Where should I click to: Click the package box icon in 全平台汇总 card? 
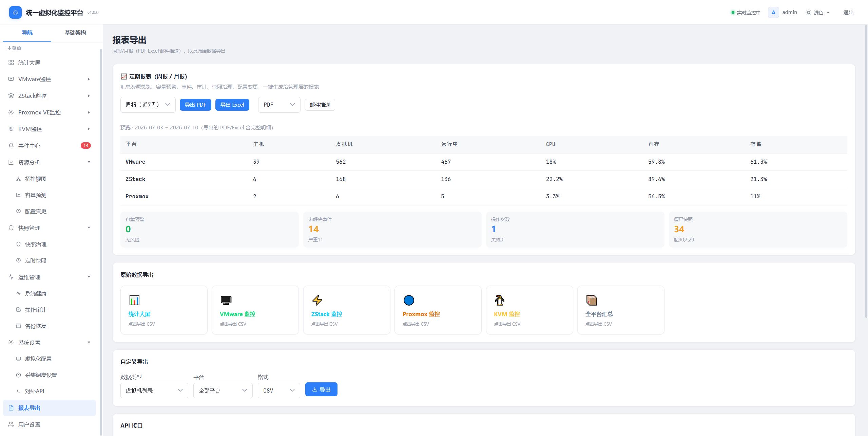coord(591,300)
